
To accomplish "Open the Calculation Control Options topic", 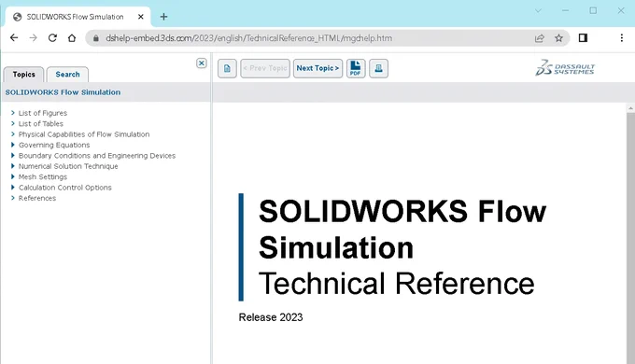I will (x=65, y=188).
